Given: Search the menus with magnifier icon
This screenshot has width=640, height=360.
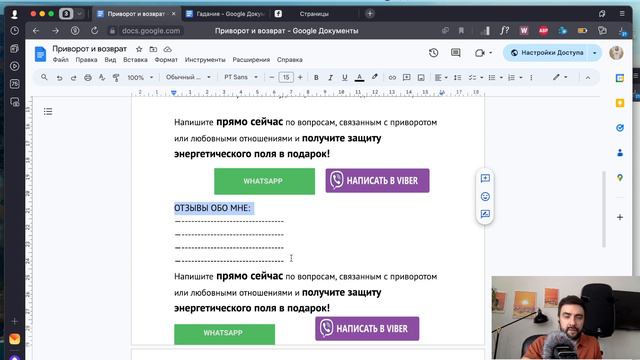Looking at the screenshot, I should [x=44, y=77].
